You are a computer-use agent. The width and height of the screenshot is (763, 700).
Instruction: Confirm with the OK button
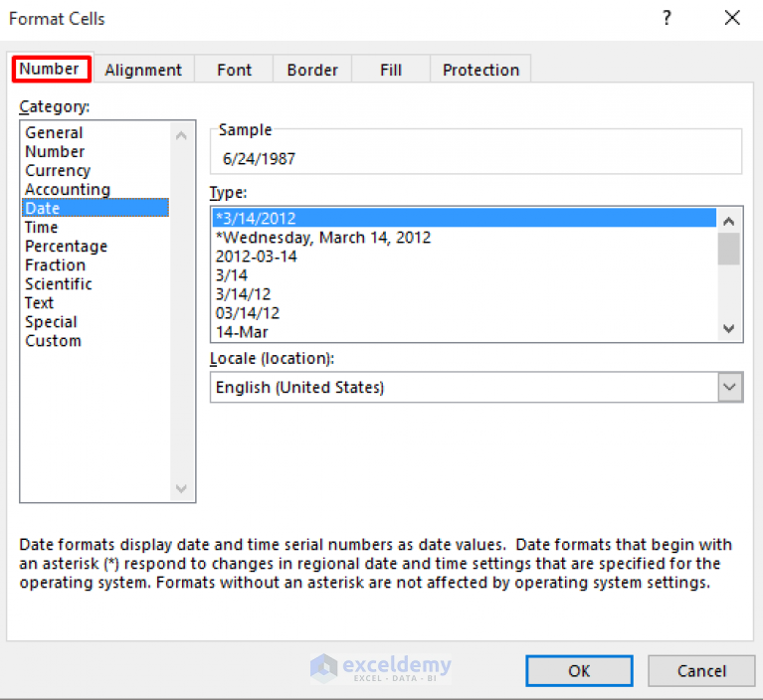(579, 671)
